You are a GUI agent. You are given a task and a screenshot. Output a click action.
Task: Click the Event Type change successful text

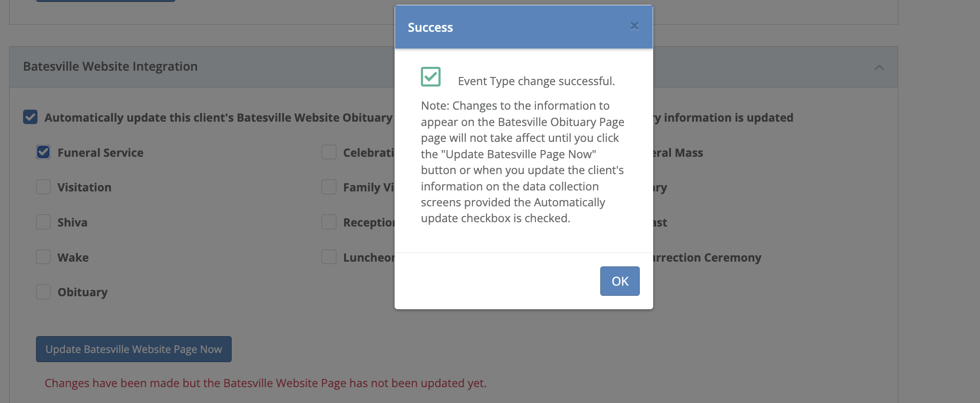[536, 81]
